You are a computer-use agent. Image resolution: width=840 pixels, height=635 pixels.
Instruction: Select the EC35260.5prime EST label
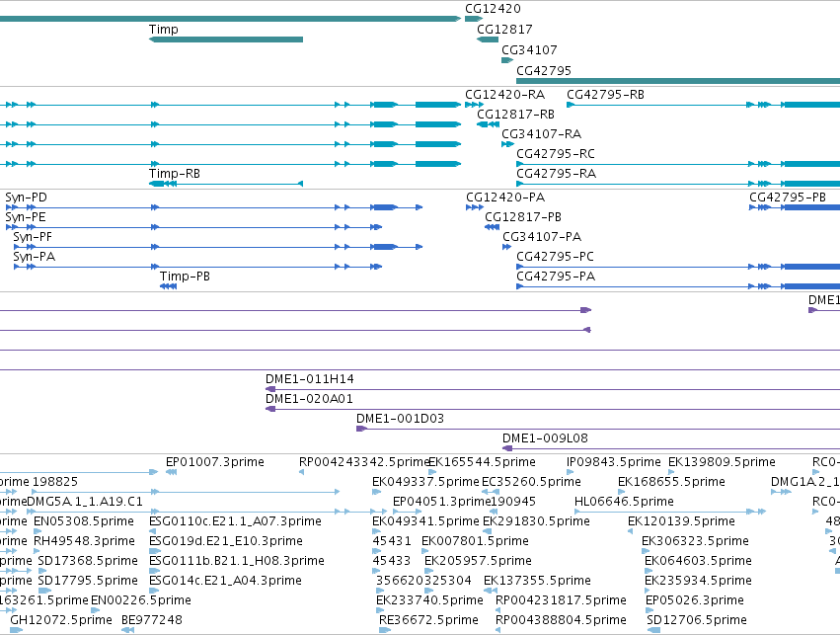[531, 482]
